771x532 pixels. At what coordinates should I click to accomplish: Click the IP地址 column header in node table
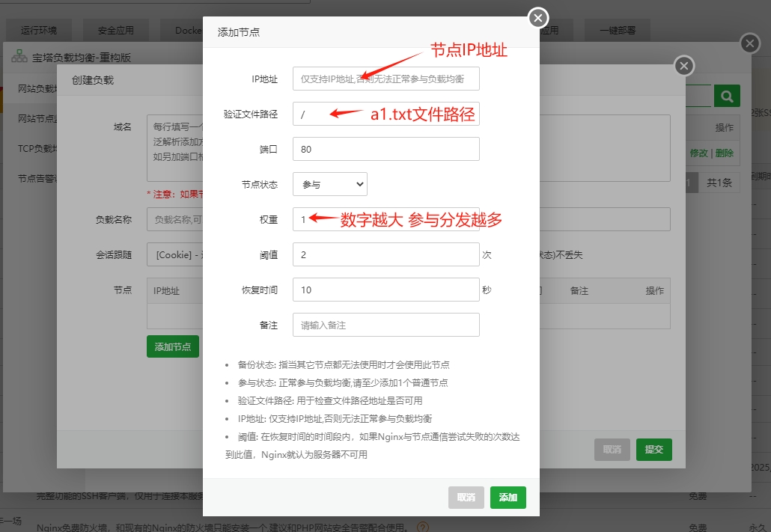pos(166,290)
